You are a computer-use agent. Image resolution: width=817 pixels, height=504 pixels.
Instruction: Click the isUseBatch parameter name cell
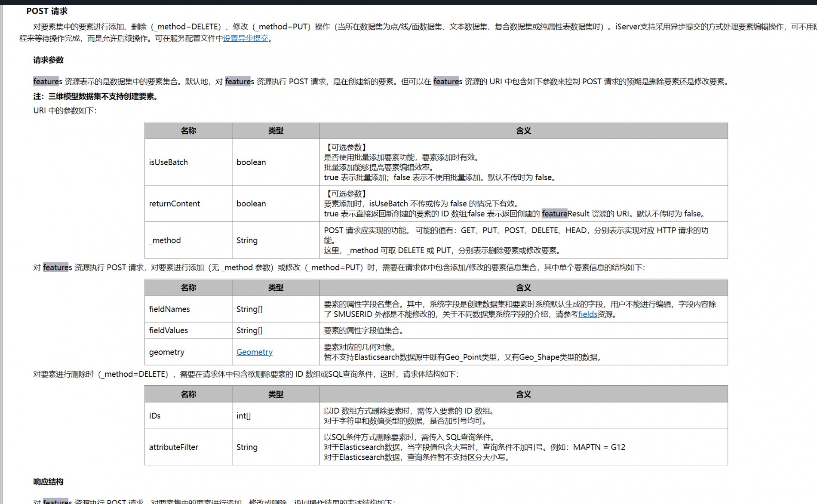[168, 162]
